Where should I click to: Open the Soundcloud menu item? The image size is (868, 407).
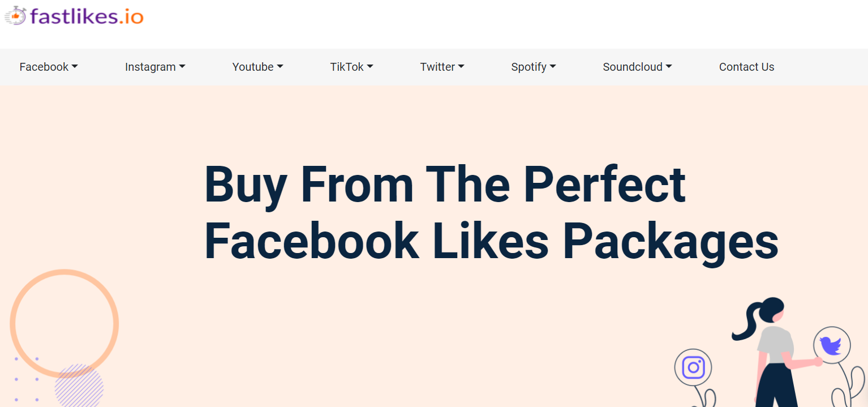632,67
